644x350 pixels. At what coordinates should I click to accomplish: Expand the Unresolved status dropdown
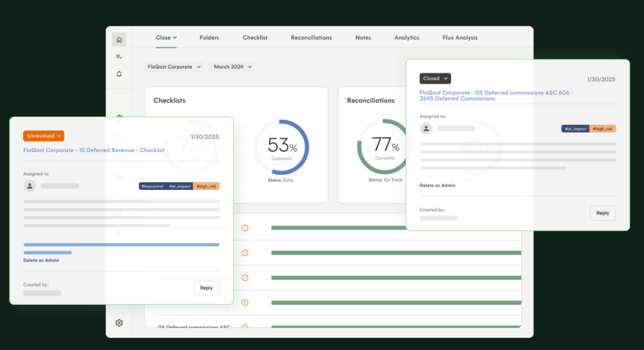coord(44,136)
